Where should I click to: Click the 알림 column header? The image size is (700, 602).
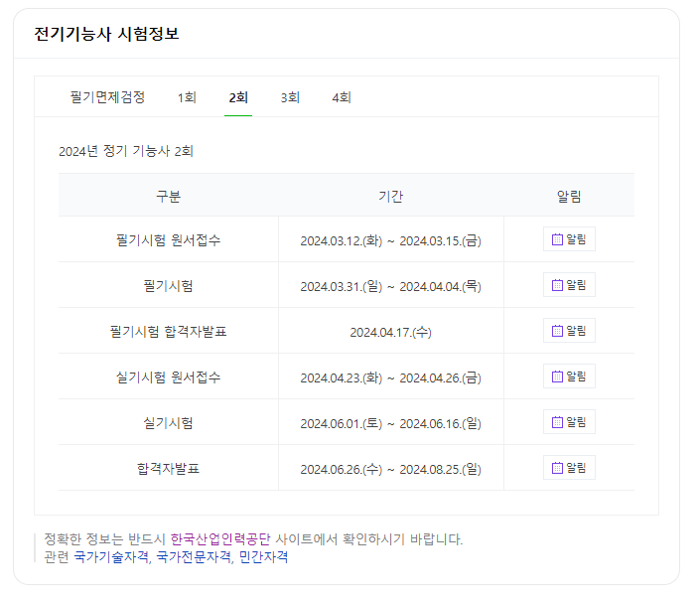(569, 197)
